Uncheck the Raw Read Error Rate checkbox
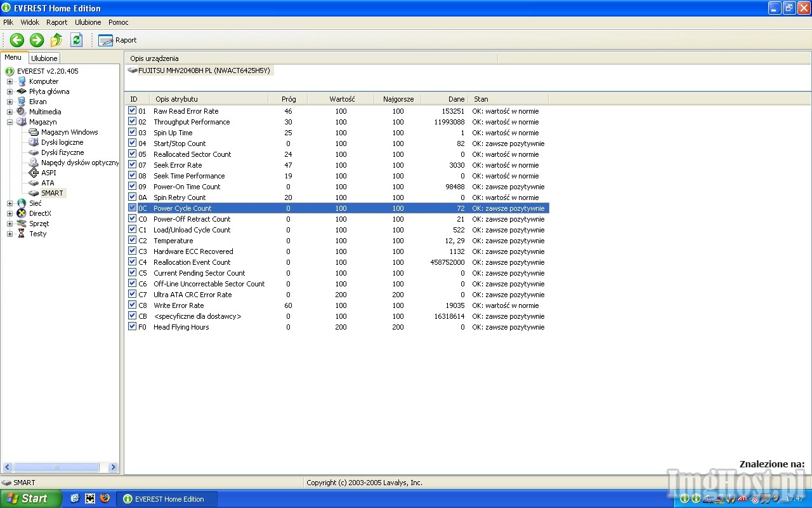This screenshot has height=508, width=812. [132, 110]
